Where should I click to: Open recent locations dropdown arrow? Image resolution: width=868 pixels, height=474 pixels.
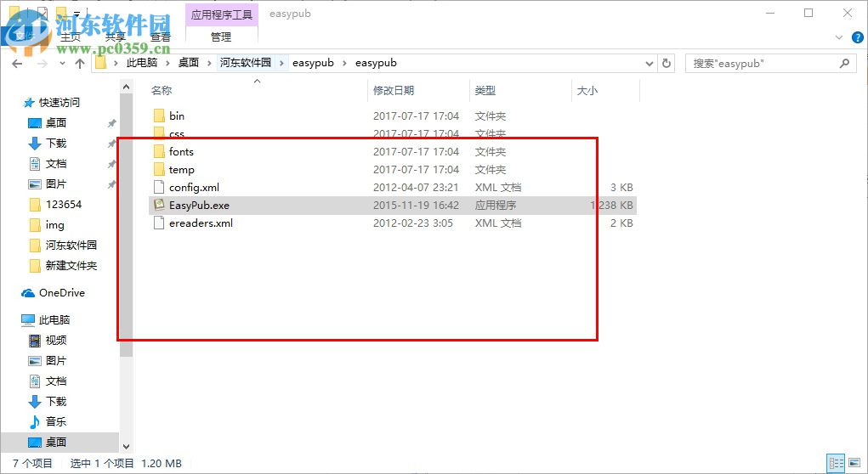pos(62,64)
